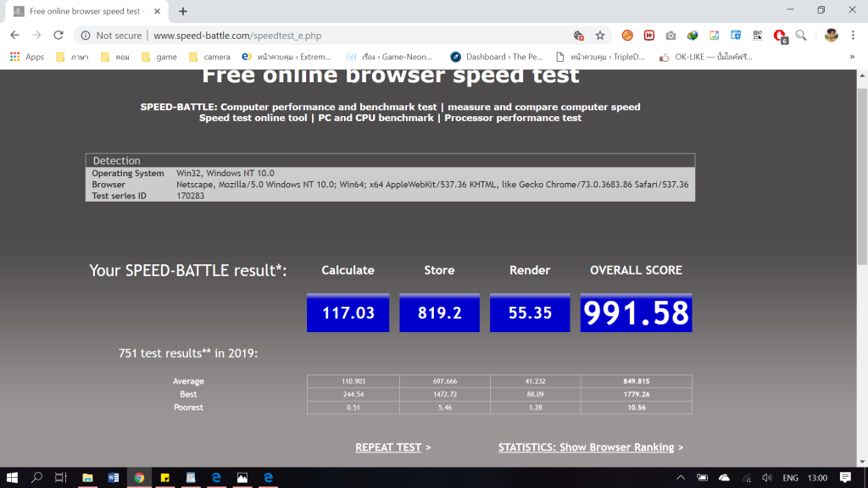Image resolution: width=868 pixels, height=488 pixels.
Task: Click the scrollbar down arrow
Action: (862, 462)
